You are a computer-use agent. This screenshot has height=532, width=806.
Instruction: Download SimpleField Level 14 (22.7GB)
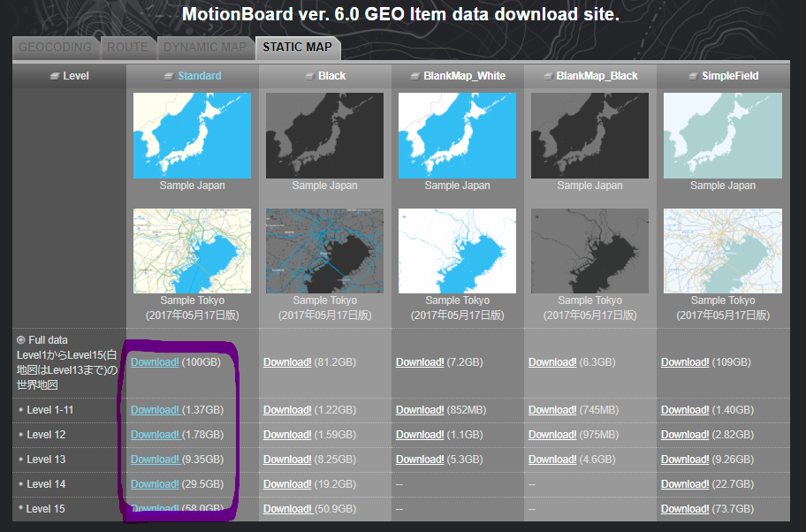[685, 483]
